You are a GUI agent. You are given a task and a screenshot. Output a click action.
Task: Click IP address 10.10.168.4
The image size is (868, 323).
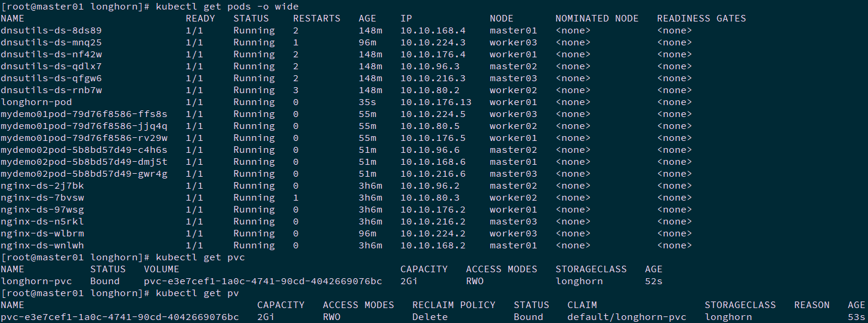click(x=433, y=30)
